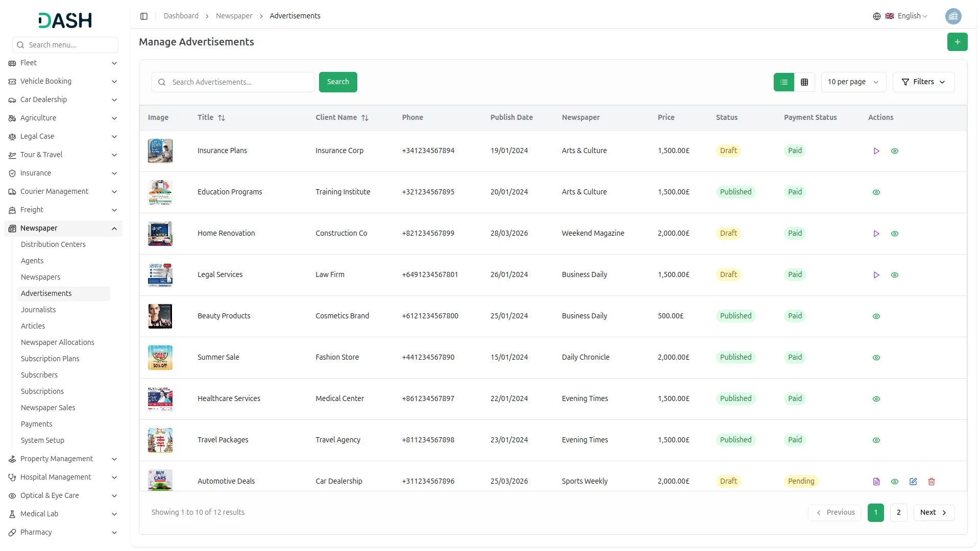View Summer Sale advertisement details

point(876,358)
